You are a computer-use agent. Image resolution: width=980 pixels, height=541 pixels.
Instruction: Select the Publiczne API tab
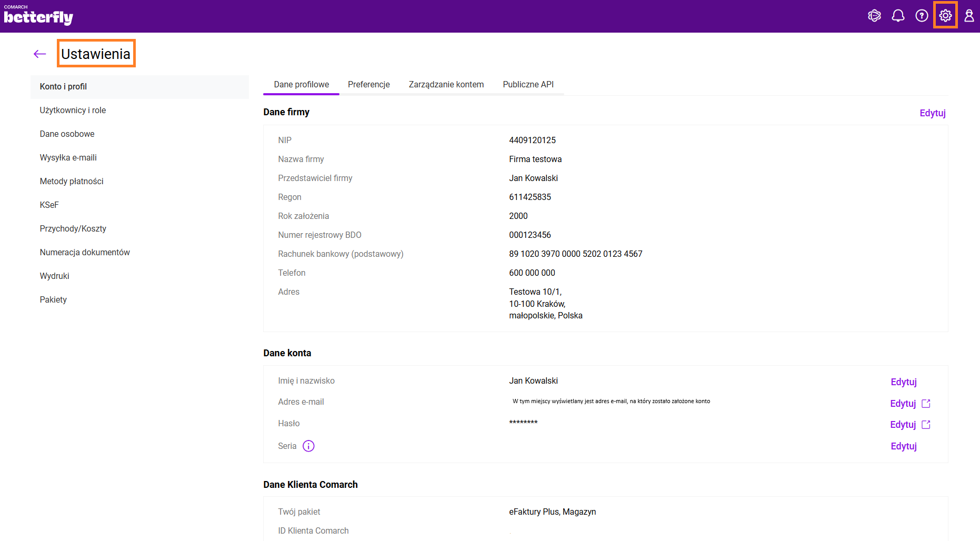528,85
